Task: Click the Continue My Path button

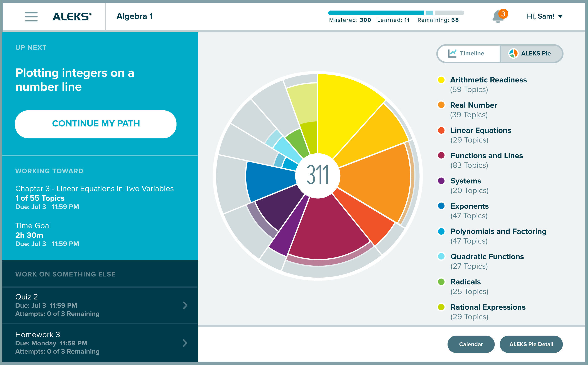Action: [x=96, y=124]
